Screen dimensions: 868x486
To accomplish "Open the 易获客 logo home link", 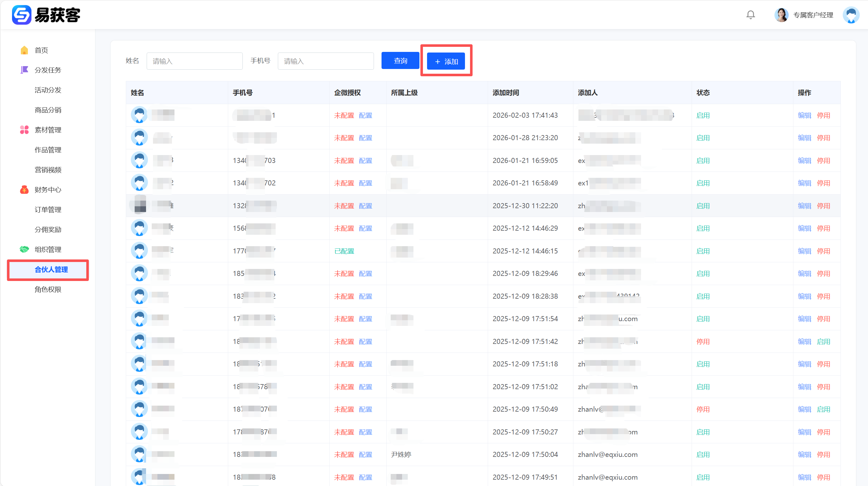I will tap(46, 15).
